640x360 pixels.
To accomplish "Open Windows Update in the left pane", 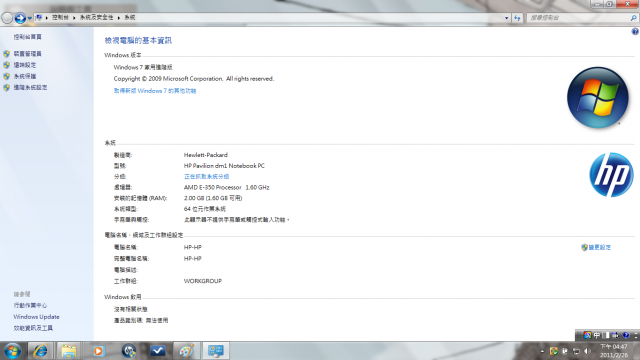I will tap(36, 317).
